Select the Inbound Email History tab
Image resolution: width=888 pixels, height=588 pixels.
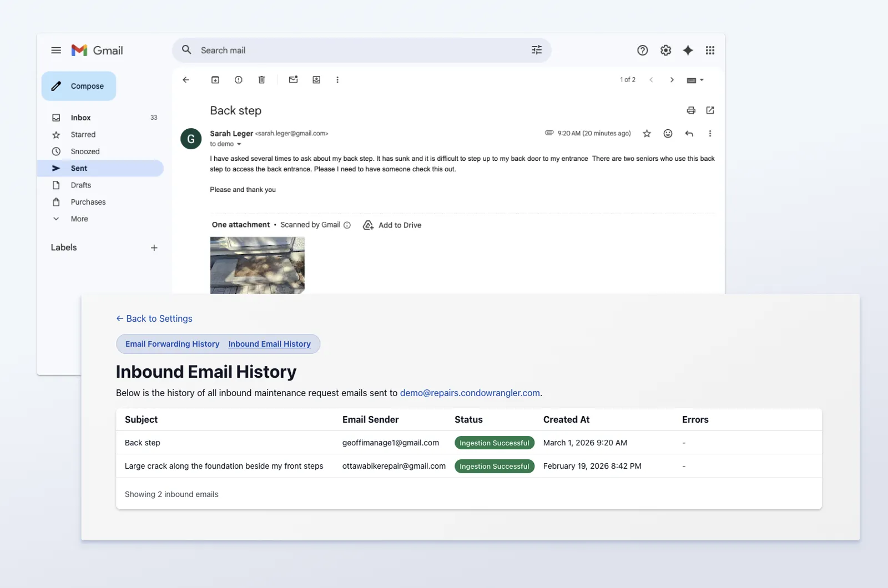[270, 344]
